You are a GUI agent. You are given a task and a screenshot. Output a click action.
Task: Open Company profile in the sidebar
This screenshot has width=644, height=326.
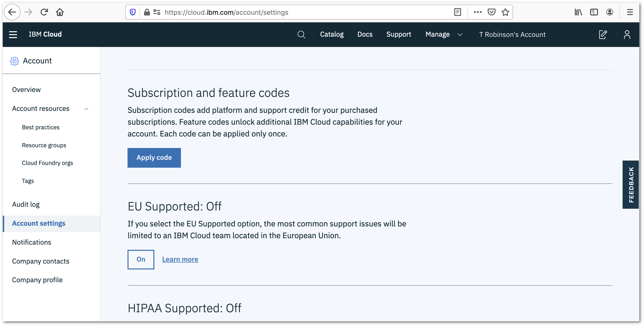coord(37,280)
